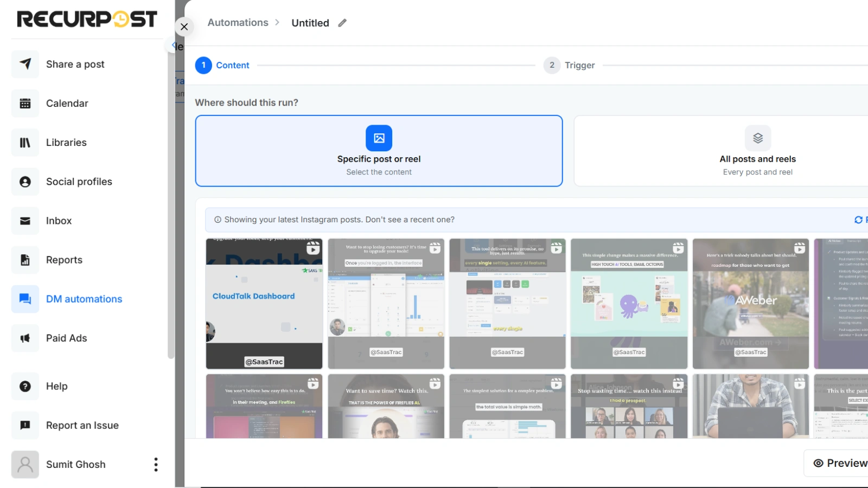Select the first CloudTalk Dashboard reel

264,304
